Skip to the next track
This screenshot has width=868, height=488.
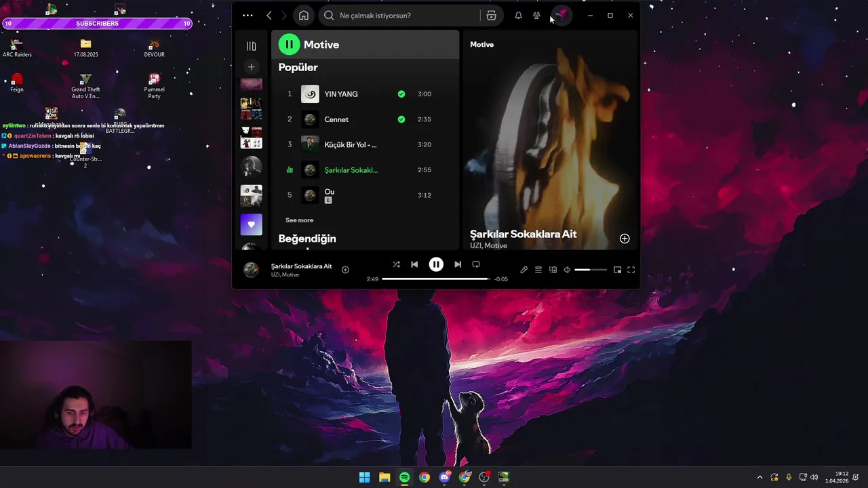point(458,264)
